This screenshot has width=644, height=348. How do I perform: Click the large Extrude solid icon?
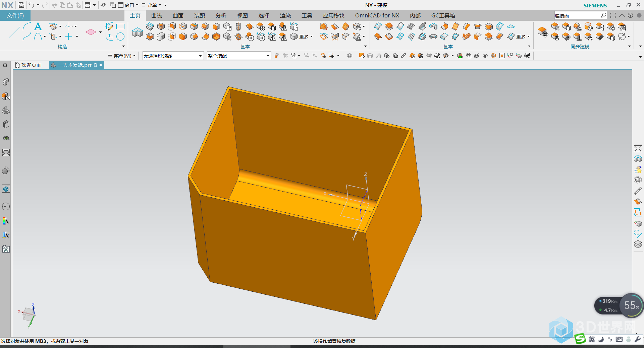[138, 32]
